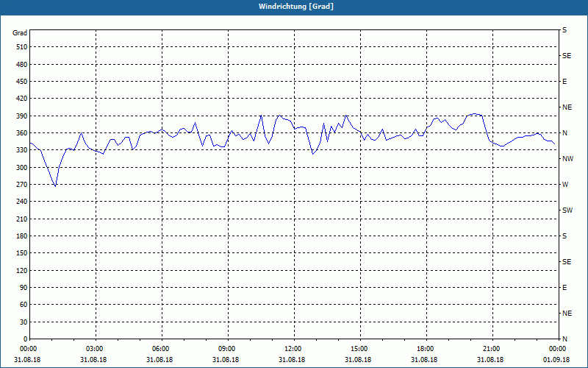Viewport: 588px width, 368px height.
Task: Click the 09:00 time label
Action: point(226,349)
